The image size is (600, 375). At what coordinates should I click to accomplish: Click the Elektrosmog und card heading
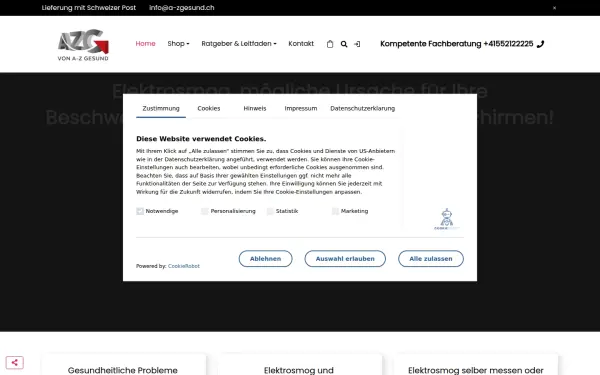(x=299, y=370)
